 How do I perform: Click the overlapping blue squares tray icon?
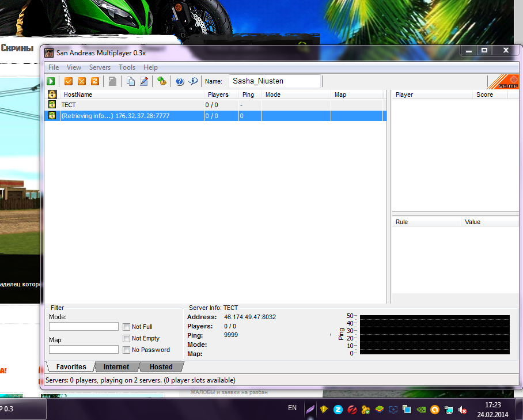(x=407, y=409)
